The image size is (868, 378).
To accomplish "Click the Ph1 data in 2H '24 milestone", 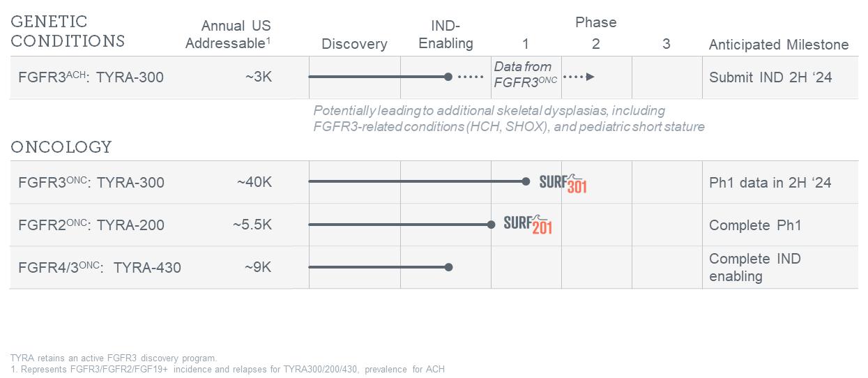I will point(770,183).
